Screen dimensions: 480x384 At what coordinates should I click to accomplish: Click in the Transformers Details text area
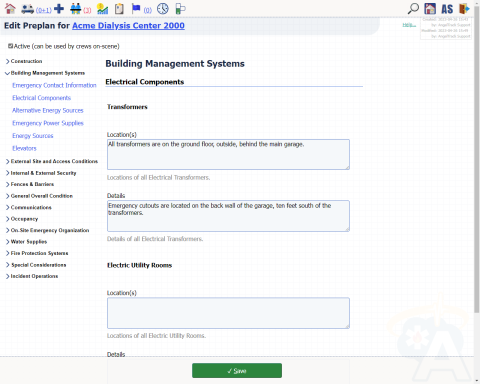[x=228, y=216]
